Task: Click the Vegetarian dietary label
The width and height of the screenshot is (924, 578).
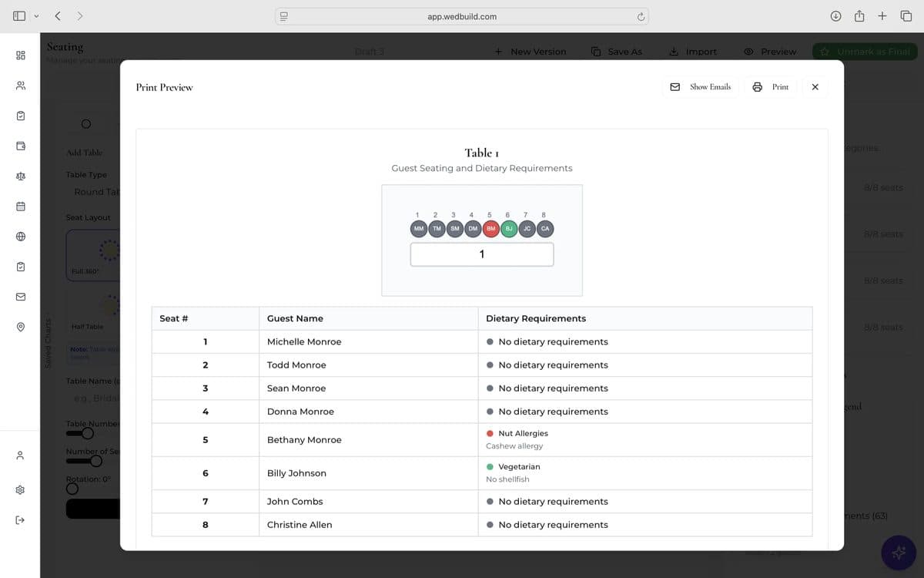Action: coord(519,467)
